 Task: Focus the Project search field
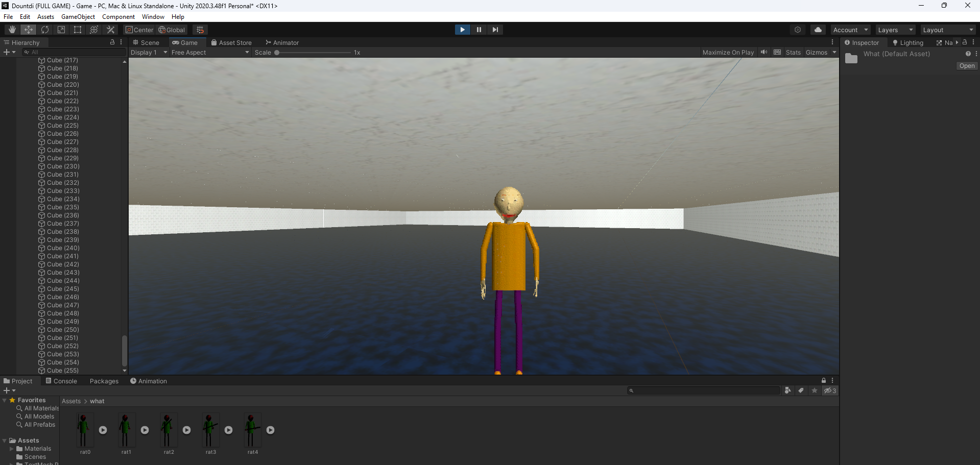click(x=703, y=390)
